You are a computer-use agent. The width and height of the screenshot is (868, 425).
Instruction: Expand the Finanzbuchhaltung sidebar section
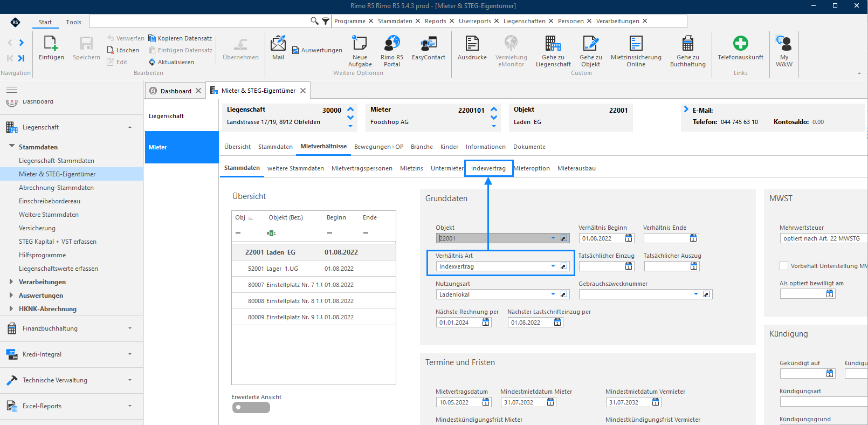pos(71,328)
